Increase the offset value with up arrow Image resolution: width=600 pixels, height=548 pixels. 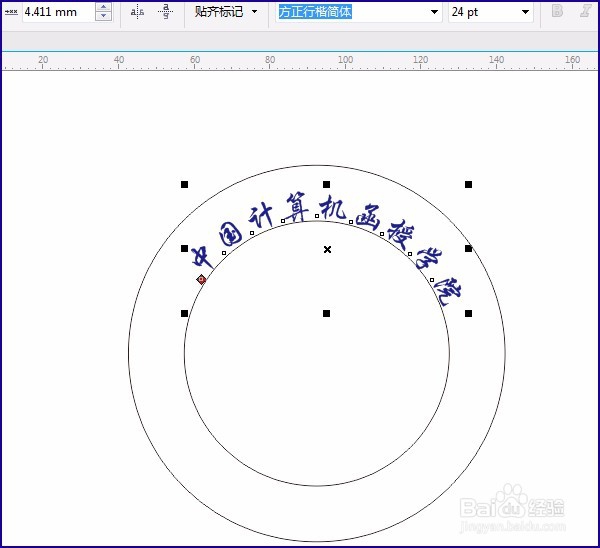[103, 7]
